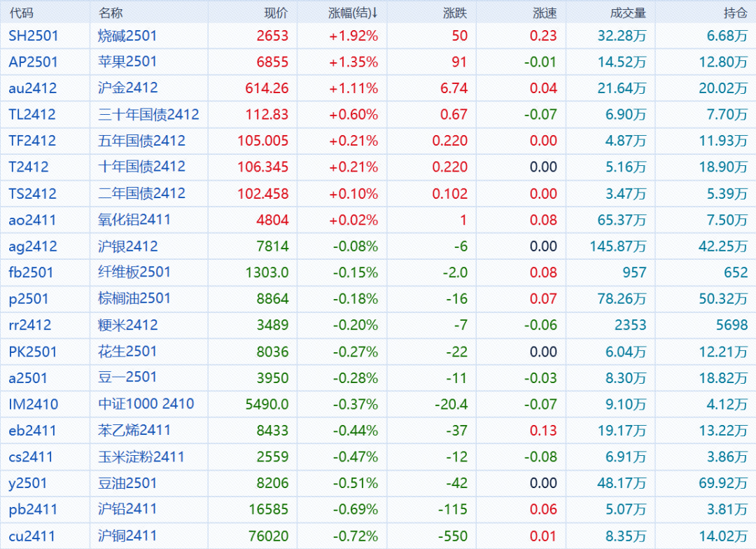Open 苹果2501 contract name
Screen dimensions: 756x549
(127, 62)
